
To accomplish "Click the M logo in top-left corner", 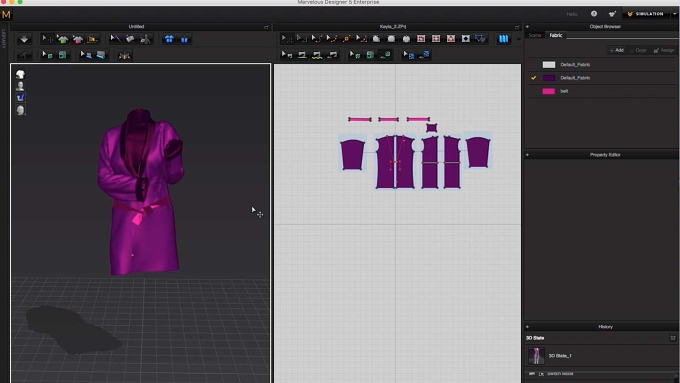I will (x=6, y=14).
